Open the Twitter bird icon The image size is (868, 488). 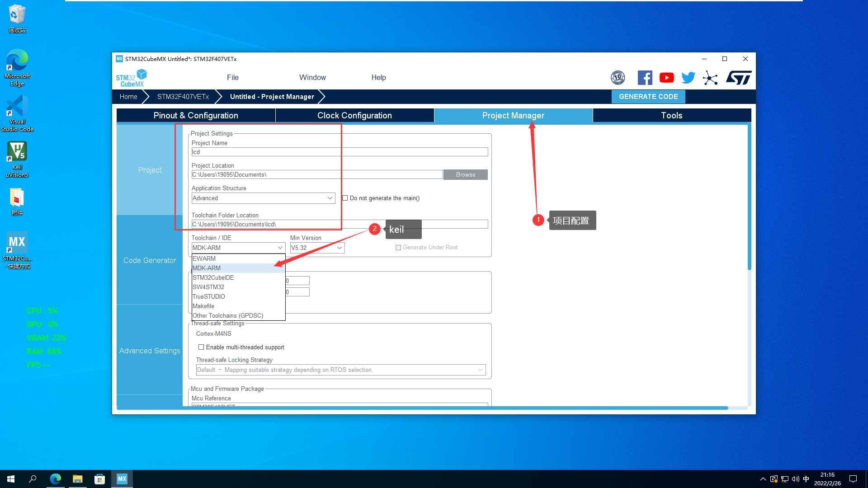[688, 78]
